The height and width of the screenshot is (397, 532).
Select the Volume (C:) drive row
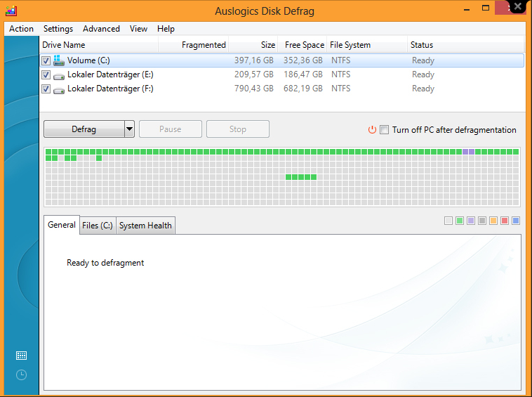coord(282,60)
